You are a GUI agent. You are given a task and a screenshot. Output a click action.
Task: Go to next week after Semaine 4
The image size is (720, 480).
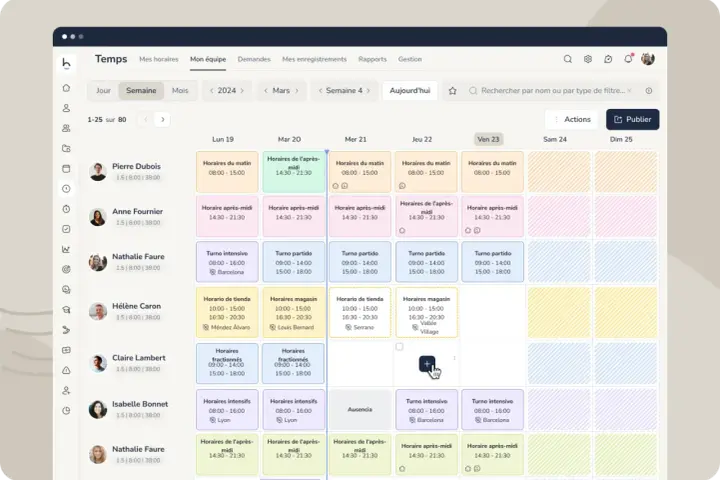368,90
